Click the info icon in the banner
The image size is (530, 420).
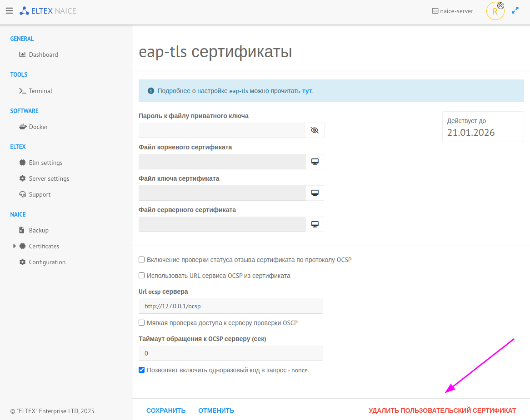[x=151, y=91]
